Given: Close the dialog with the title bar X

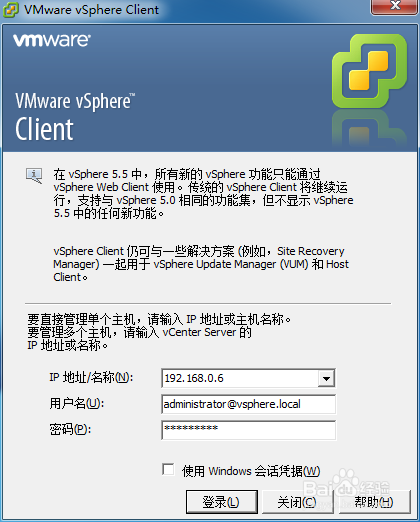Looking at the screenshot, I should click(x=395, y=6).
